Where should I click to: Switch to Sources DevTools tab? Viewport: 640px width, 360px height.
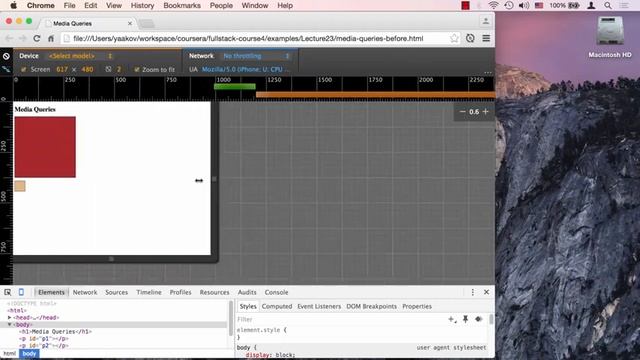coord(116,292)
